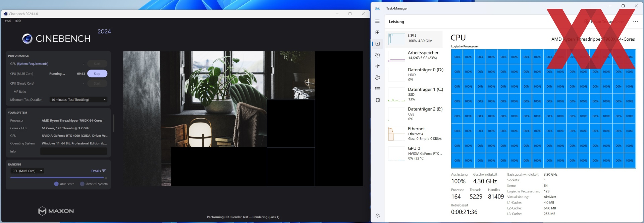Click the Cinebench title bar app icon
Image resolution: width=644 pixels, height=223 pixels.
(x=5, y=14)
